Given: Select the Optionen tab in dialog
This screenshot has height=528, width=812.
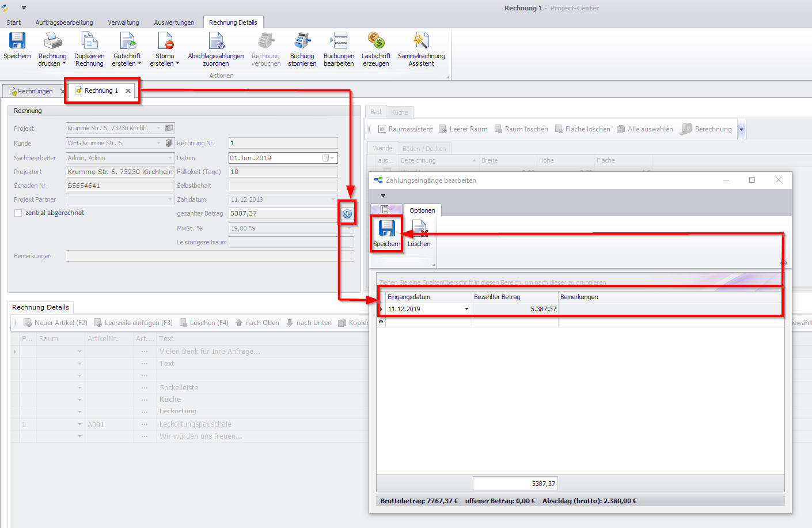Looking at the screenshot, I should coord(422,210).
